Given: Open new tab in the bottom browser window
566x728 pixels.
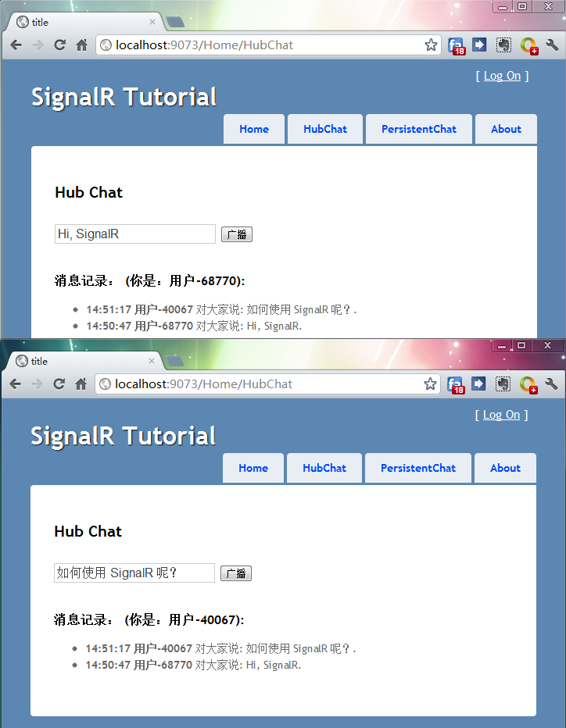Looking at the screenshot, I should click(175, 361).
